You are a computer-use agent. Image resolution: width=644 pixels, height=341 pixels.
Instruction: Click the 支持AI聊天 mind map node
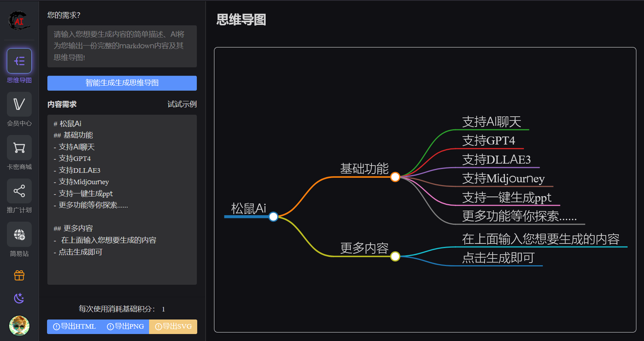pyautogui.click(x=492, y=122)
